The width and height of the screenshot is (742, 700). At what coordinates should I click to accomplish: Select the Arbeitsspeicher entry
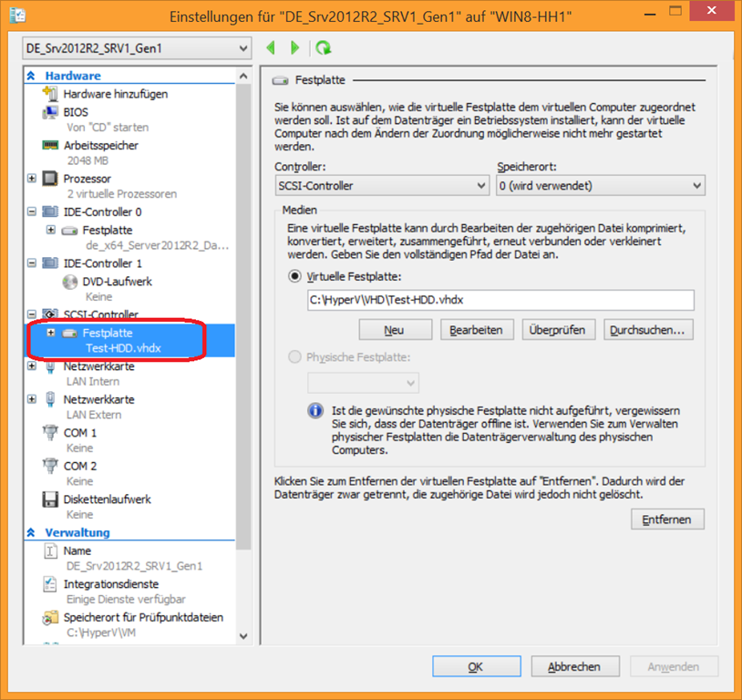(101, 145)
